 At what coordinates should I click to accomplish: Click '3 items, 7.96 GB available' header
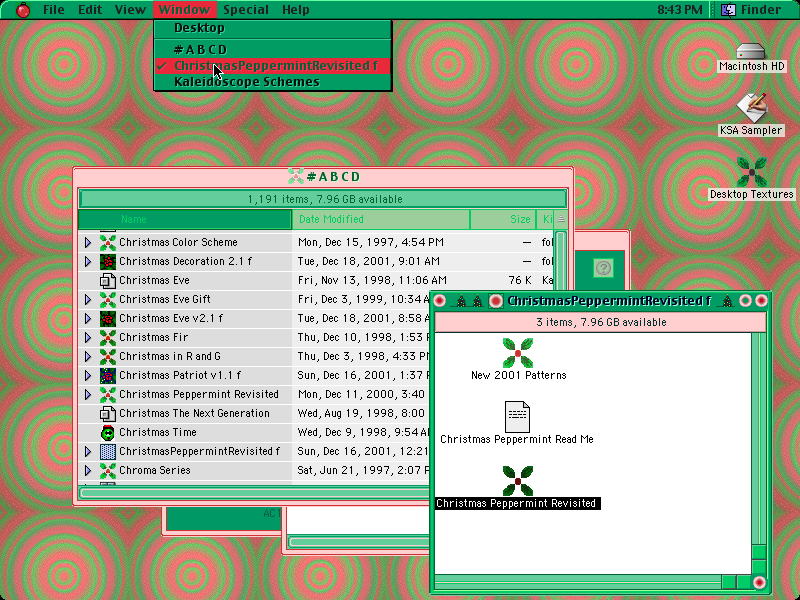click(x=601, y=322)
